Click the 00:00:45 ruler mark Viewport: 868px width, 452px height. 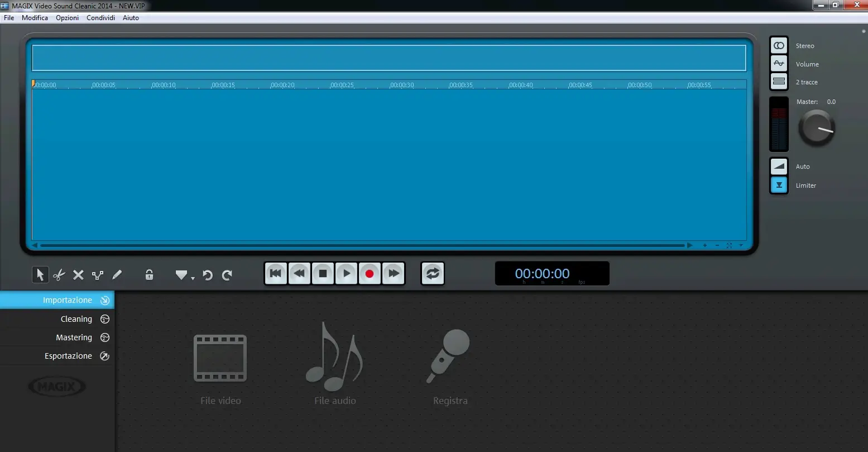click(x=581, y=85)
